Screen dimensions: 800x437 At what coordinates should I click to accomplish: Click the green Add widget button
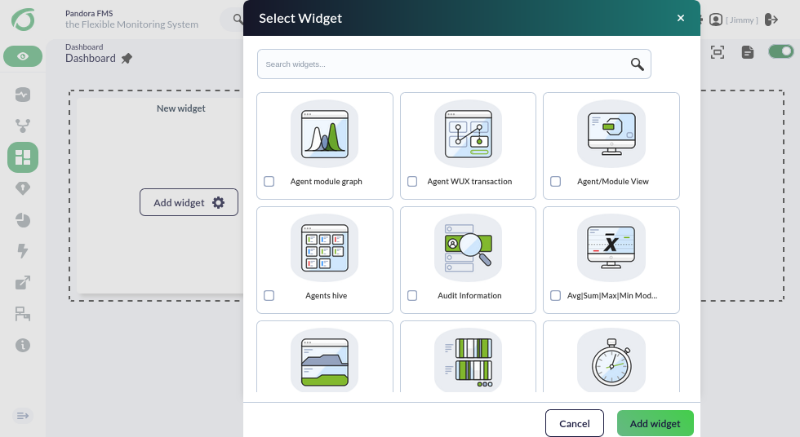pyautogui.click(x=655, y=423)
